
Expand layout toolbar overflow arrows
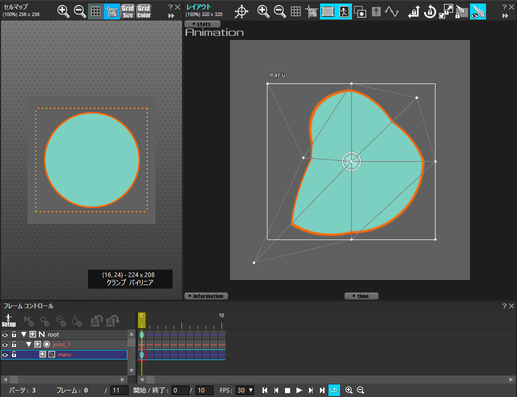pyautogui.click(x=505, y=16)
